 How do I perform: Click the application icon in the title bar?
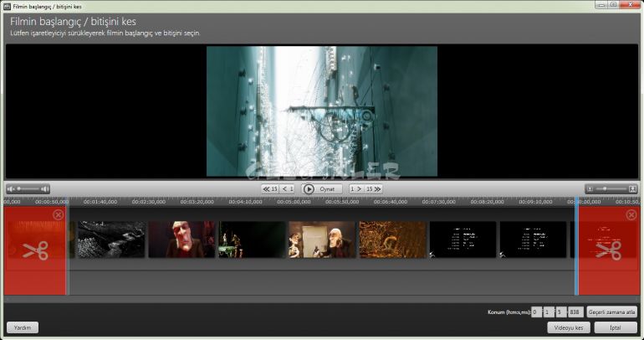(x=7, y=7)
